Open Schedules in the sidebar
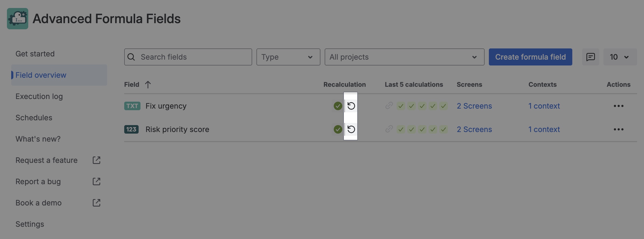 point(34,118)
